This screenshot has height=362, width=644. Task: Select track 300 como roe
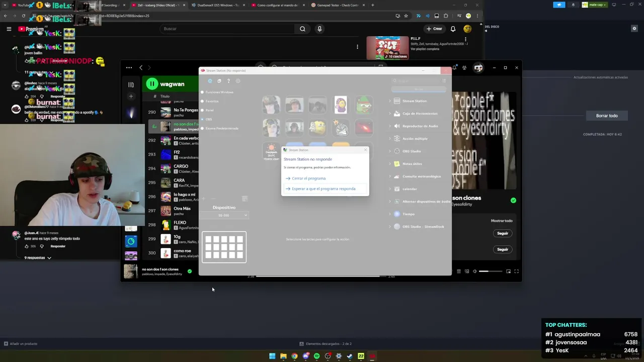pos(173,253)
